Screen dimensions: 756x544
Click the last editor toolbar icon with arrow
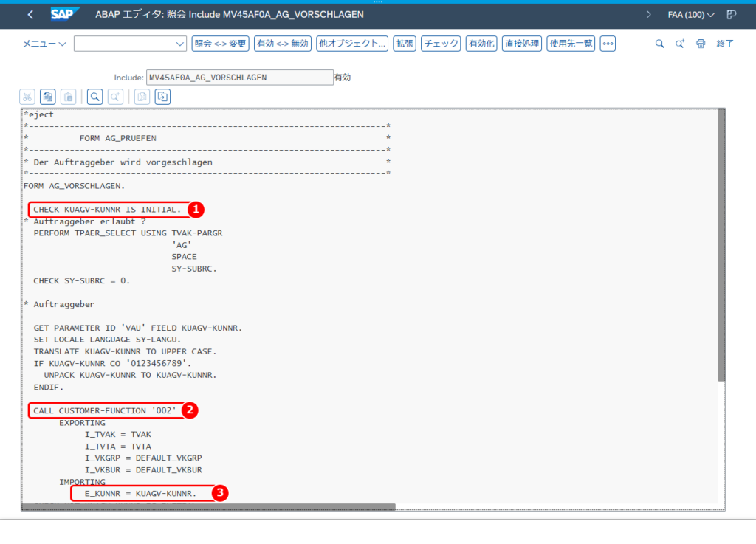coord(162,97)
